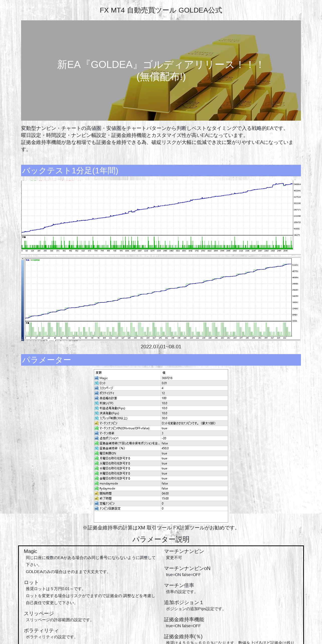
Task: Select the スプレッド制限 value 30.0
Action: (x=165, y=418)
